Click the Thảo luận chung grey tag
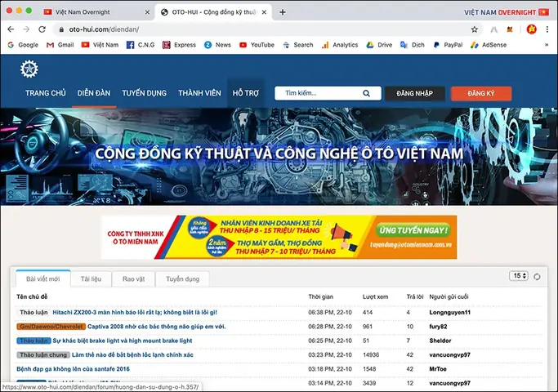 tap(43, 355)
